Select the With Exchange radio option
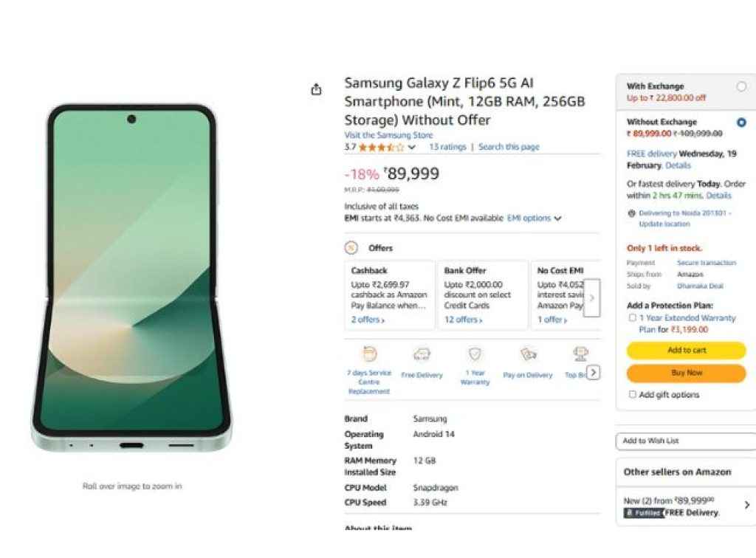The width and height of the screenshot is (756, 558). coord(741,86)
